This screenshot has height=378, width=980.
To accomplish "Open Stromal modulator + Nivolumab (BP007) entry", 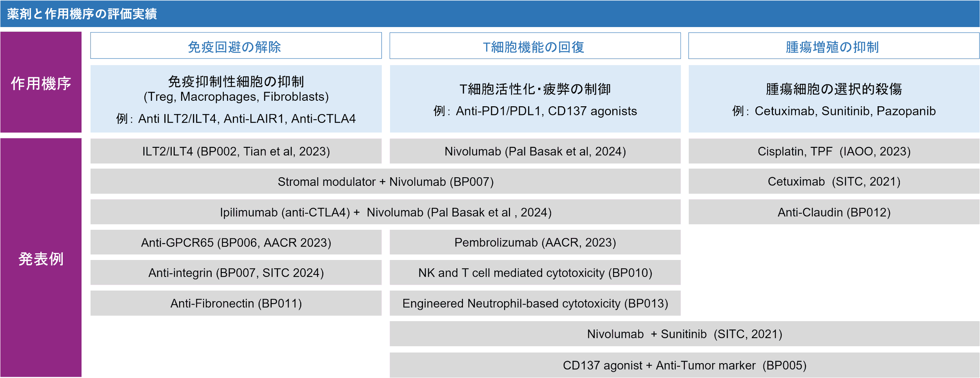I will click(385, 182).
